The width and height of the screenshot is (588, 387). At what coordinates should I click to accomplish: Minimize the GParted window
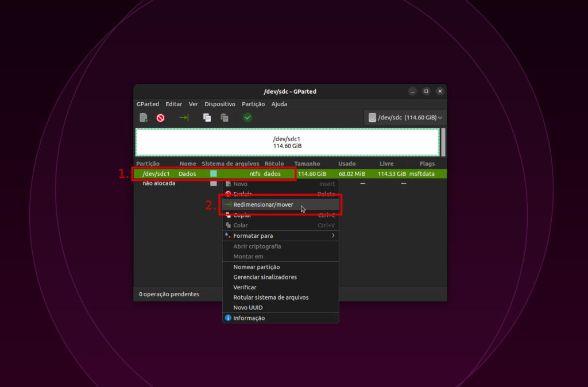[412, 91]
